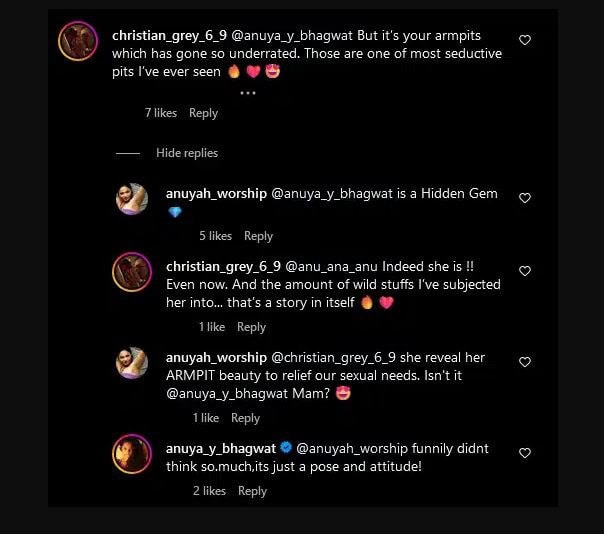View 5 likes on Hidden Gem comment
The image size is (604, 534).
coord(215,236)
